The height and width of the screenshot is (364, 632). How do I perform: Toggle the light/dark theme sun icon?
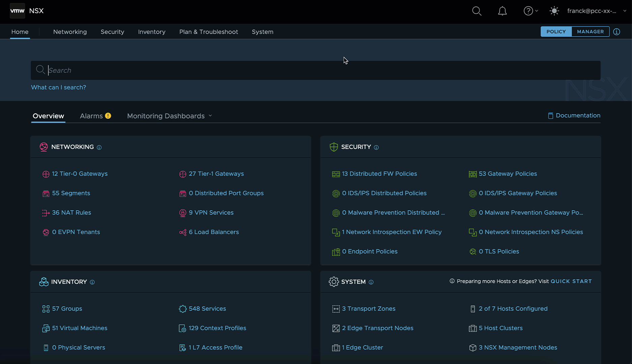[554, 11]
